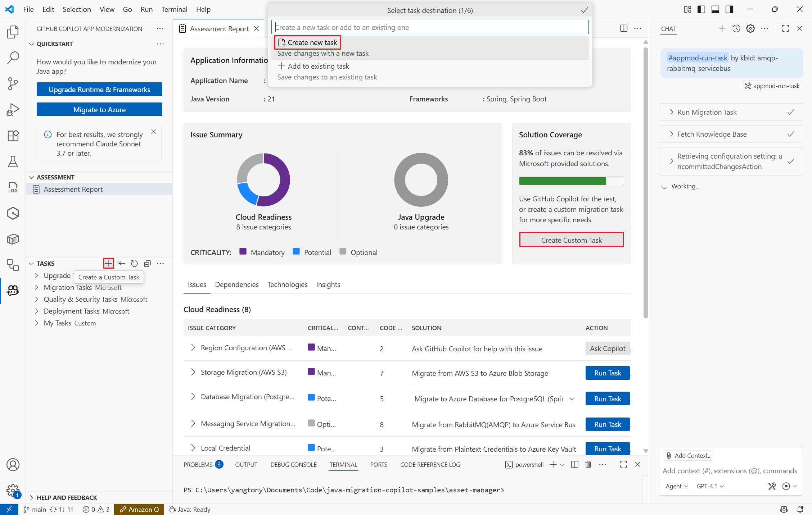Viewport: 812px width, 515px height.
Task: Open the PostgreSQL solution dropdown
Action: point(495,398)
